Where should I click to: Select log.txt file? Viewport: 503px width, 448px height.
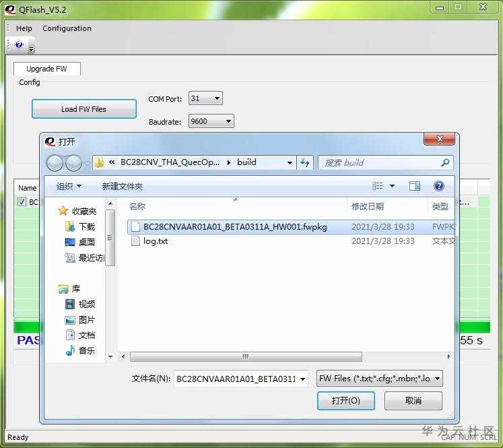pyautogui.click(x=156, y=241)
